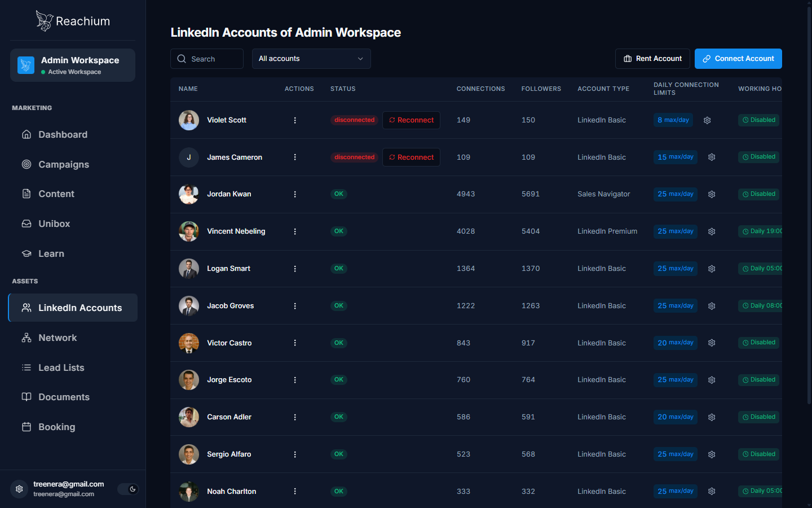Click the Search accounts field

pos(207,59)
